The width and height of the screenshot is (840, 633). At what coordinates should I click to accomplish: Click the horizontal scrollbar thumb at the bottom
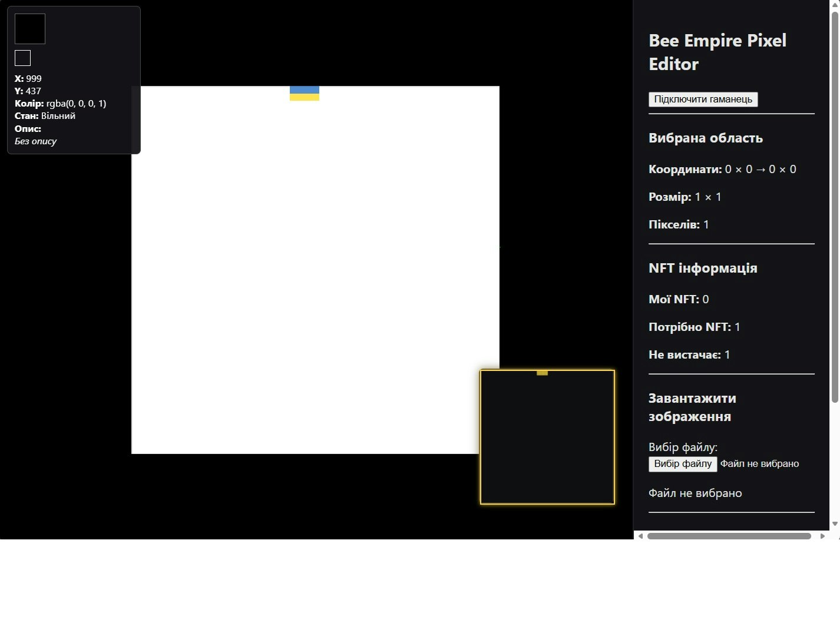pos(730,535)
